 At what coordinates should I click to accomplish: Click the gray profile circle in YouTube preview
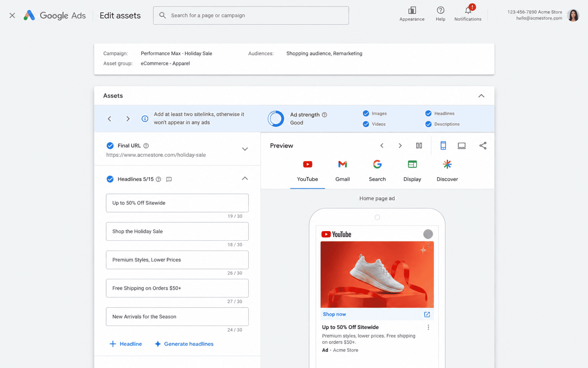(428, 234)
